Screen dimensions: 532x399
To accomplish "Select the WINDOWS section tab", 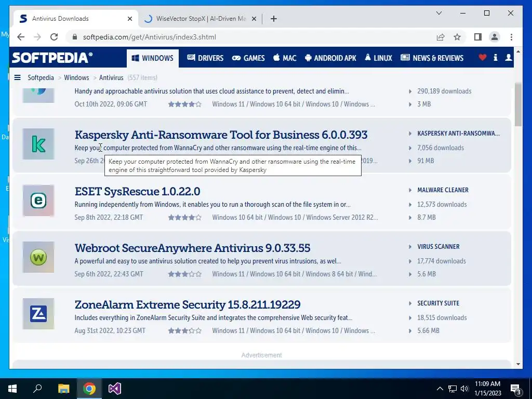I will [x=153, y=58].
